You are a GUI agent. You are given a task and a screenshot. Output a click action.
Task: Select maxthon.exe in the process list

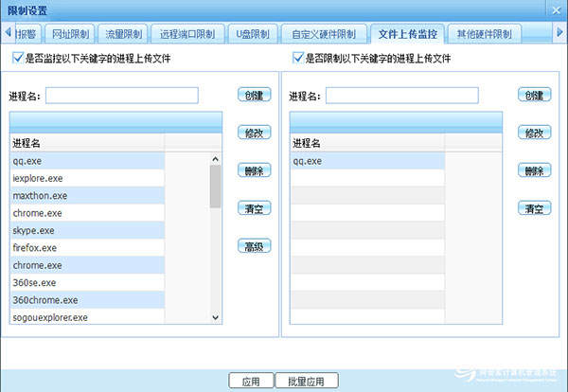pyautogui.click(x=87, y=196)
